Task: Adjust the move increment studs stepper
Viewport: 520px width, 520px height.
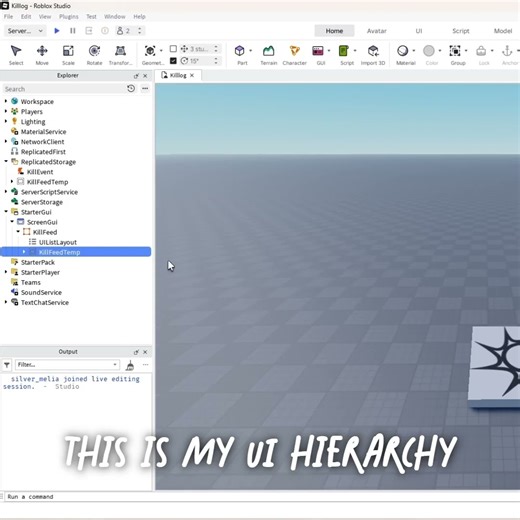Action: point(216,49)
